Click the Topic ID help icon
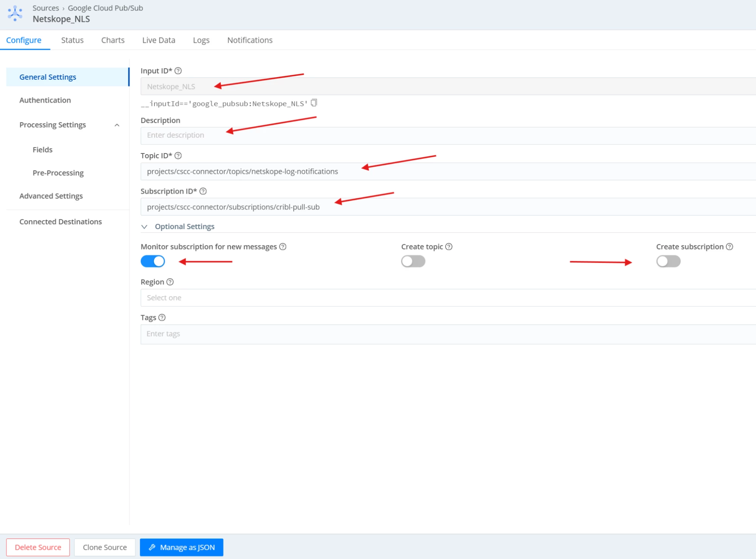Viewport: 756px width, 559px height. (x=178, y=156)
